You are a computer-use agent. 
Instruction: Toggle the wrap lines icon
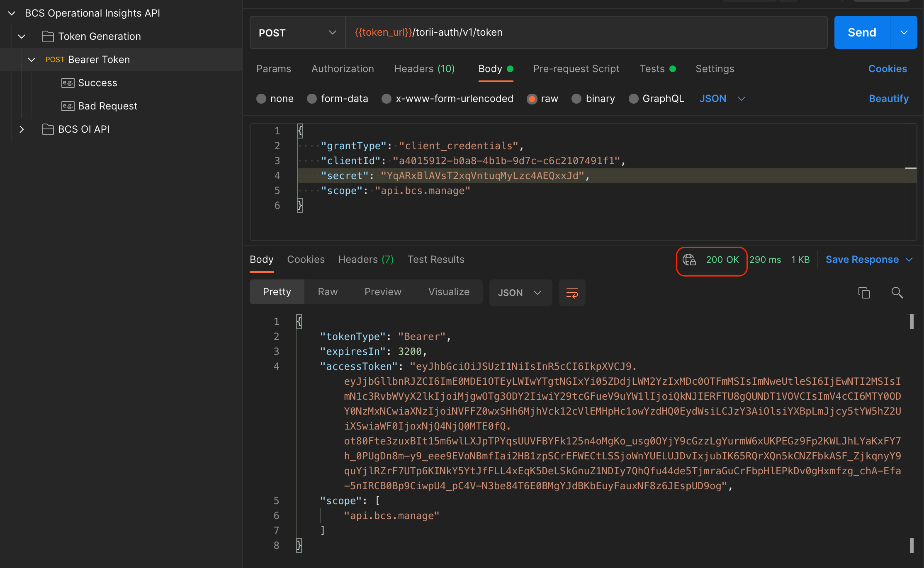[x=572, y=293]
